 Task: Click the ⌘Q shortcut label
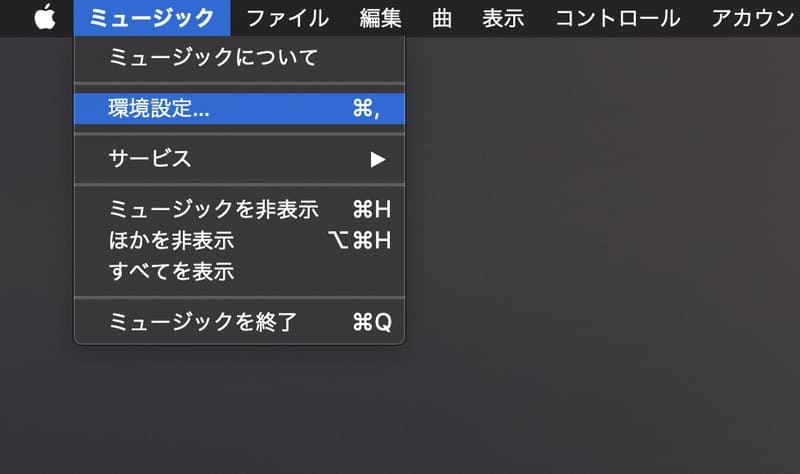(372, 322)
